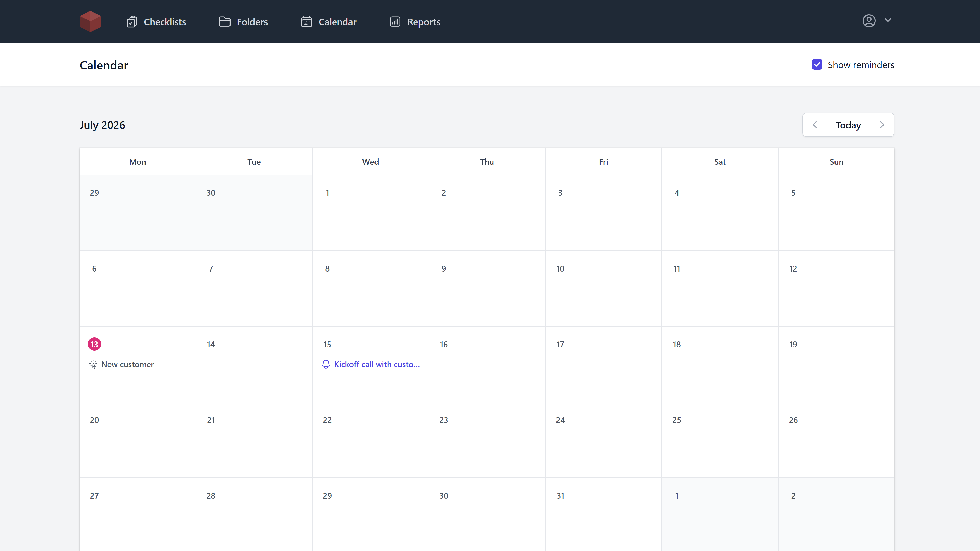Click the Folders folder icon
Image resolution: width=980 pixels, height=551 pixels.
[x=224, y=22]
